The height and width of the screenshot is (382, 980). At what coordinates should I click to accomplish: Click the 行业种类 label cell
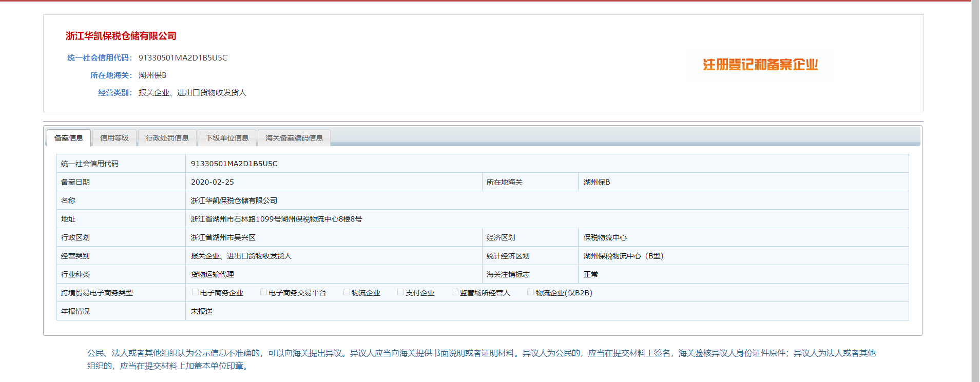(121, 274)
